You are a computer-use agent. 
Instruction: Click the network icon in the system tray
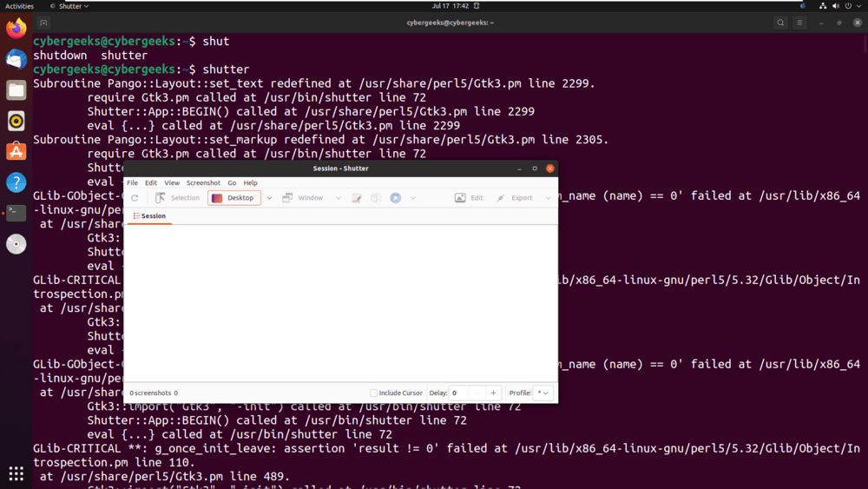coord(823,6)
